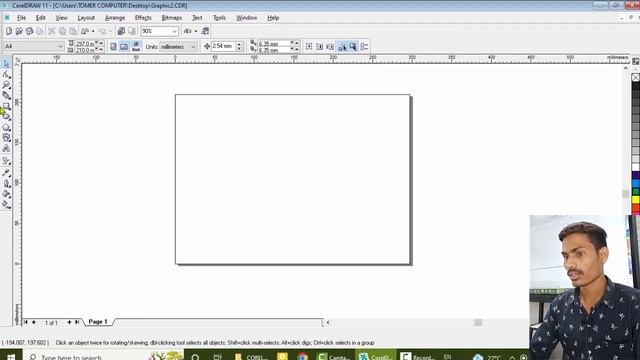Select the Freehand drawing tool

click(x=6, y=96)
